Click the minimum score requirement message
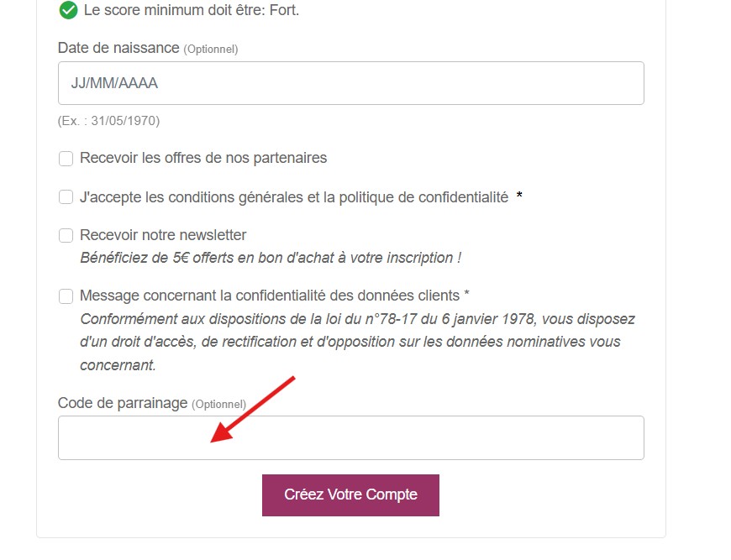This screenshot has height=560, width=731. [193, 12]
